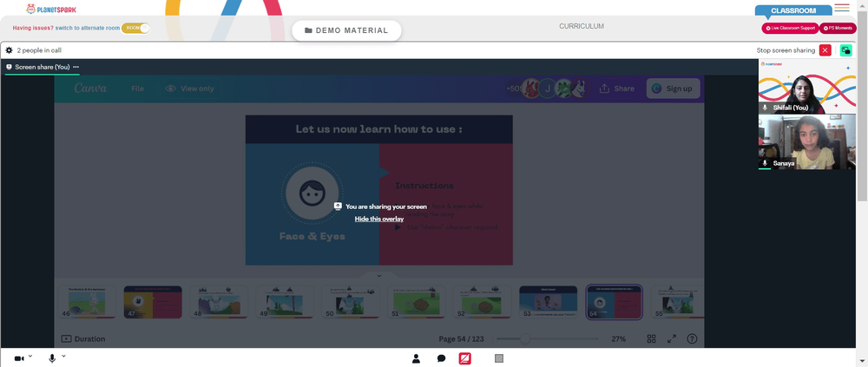Open DEMO MATERIAL folder button
Viewport: 868px width, 367px height.
pyautogui.click(x=346, y=30)
